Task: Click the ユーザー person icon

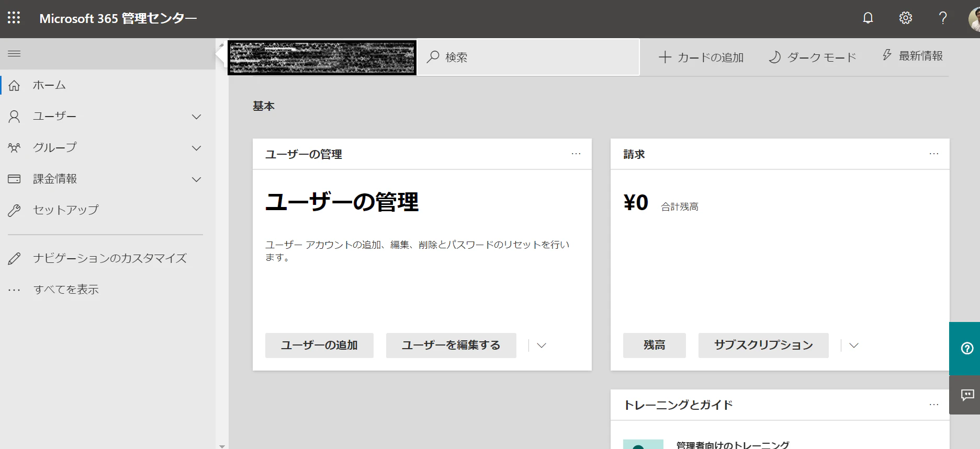Action: click(14, 117)
